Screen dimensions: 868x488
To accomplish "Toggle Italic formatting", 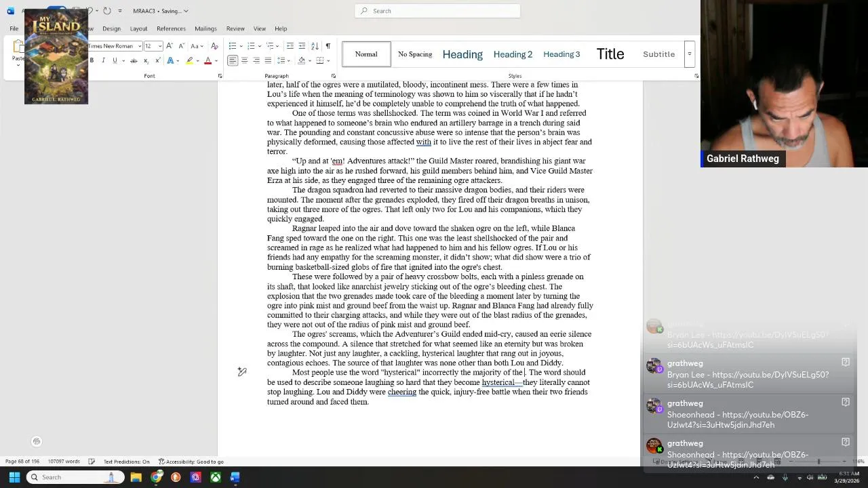I will click(103, 60).
